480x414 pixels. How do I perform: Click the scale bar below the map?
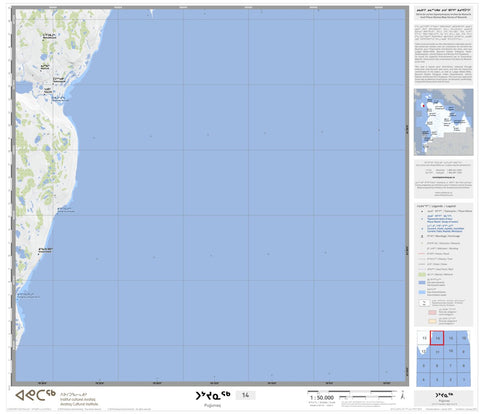coord(352,392)
